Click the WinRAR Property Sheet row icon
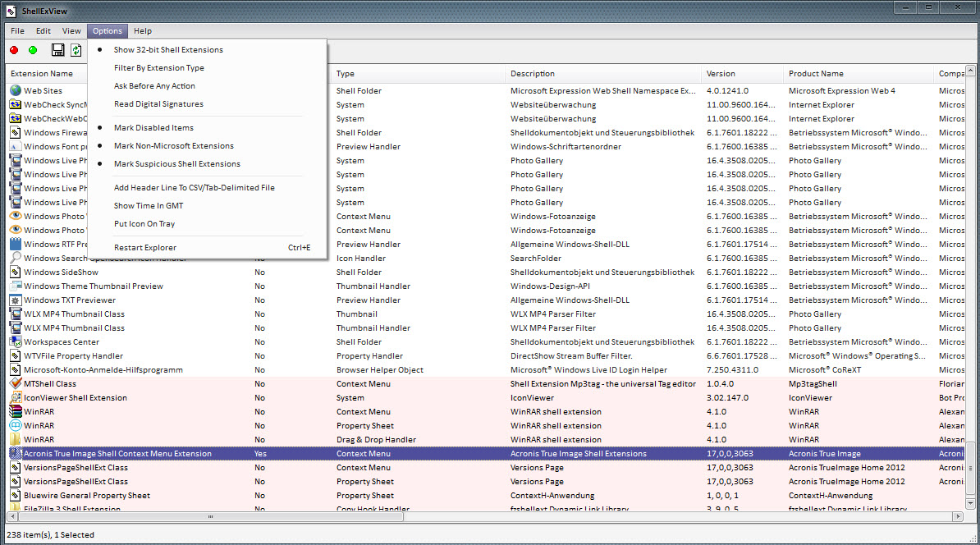980x545 pixels. (16, 426)
